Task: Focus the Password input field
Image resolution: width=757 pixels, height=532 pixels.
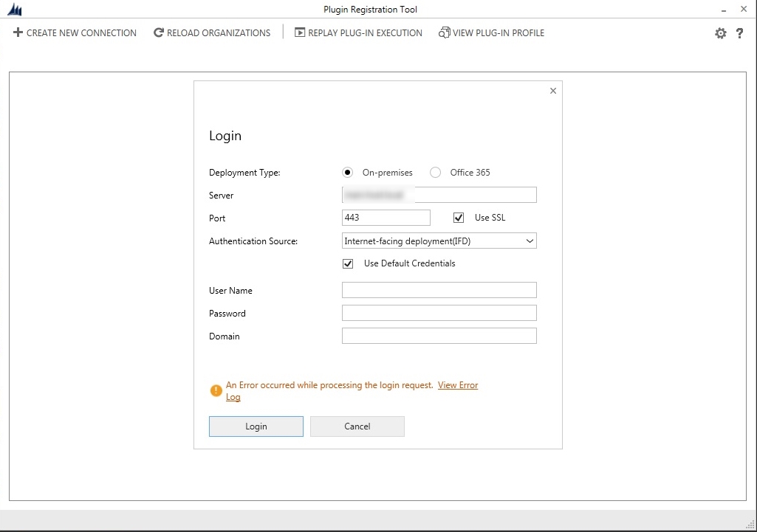Action: click(439, 313)
